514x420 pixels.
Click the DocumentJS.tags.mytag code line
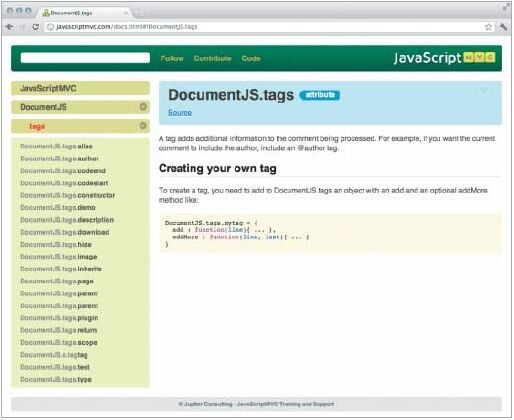click(211, 223)
